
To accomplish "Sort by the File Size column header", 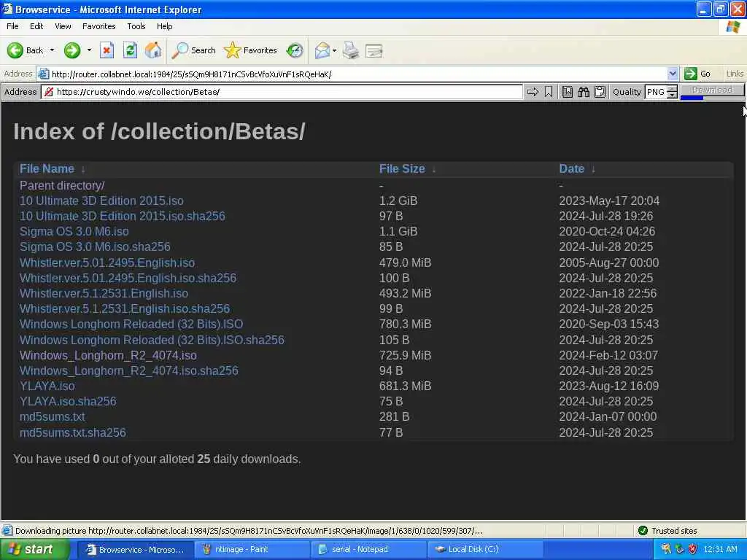I will tap(402, 168).
